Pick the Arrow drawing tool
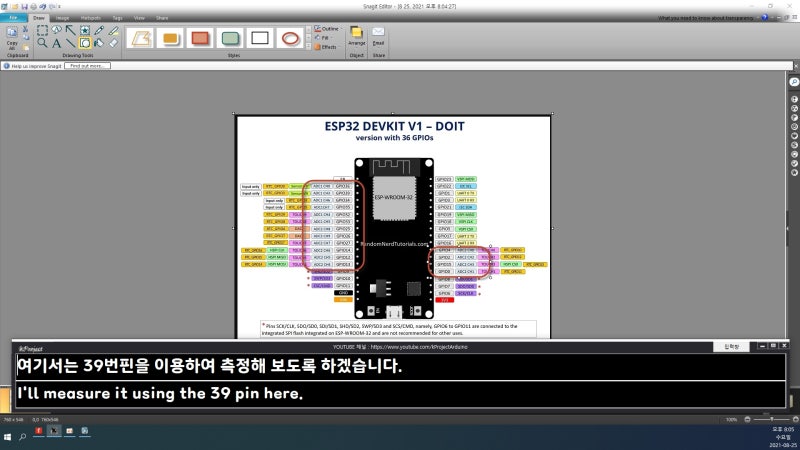This screenshot has width=800, height=450. point(70,31)
